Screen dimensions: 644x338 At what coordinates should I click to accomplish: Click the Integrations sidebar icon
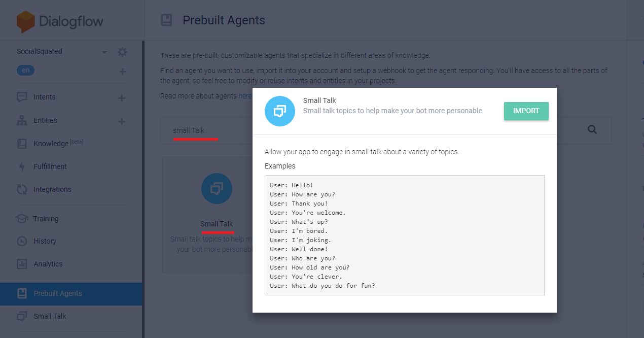click(22, 189)
